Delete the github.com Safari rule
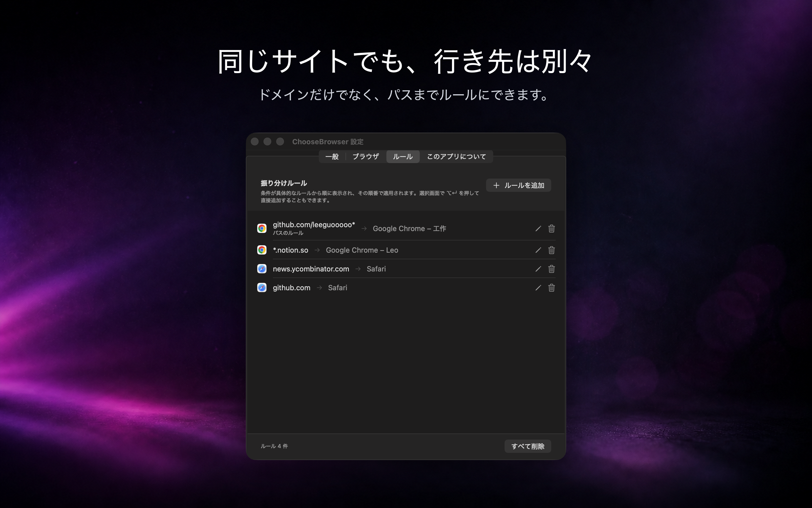The image size is (812, 508). click(x=551, y=288)
